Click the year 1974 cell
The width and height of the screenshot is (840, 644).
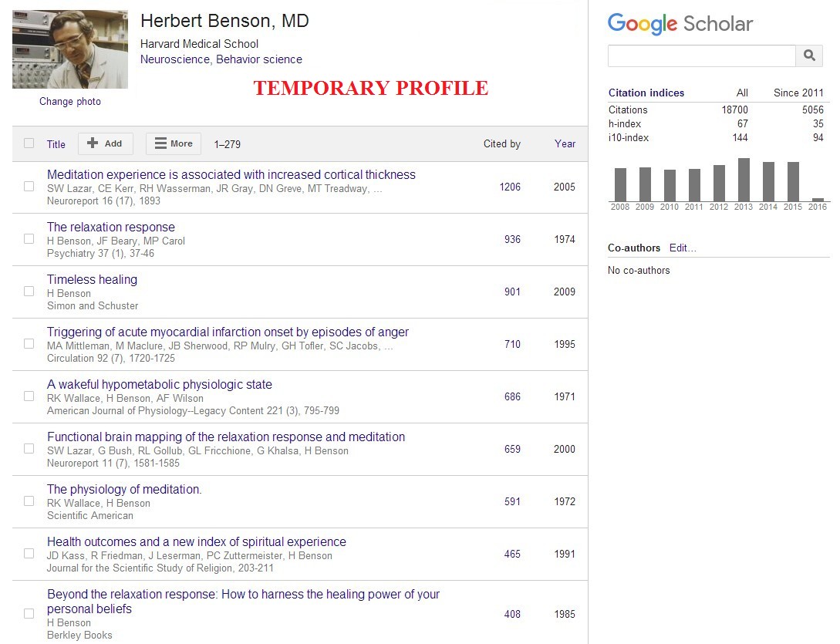(x=565, y=240)
